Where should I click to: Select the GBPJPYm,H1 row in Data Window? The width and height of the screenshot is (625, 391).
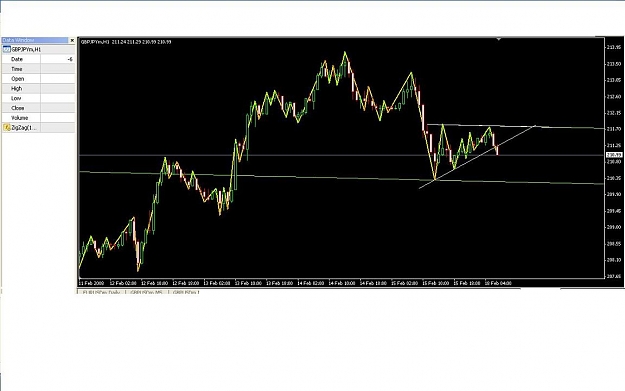coord(38,49)
